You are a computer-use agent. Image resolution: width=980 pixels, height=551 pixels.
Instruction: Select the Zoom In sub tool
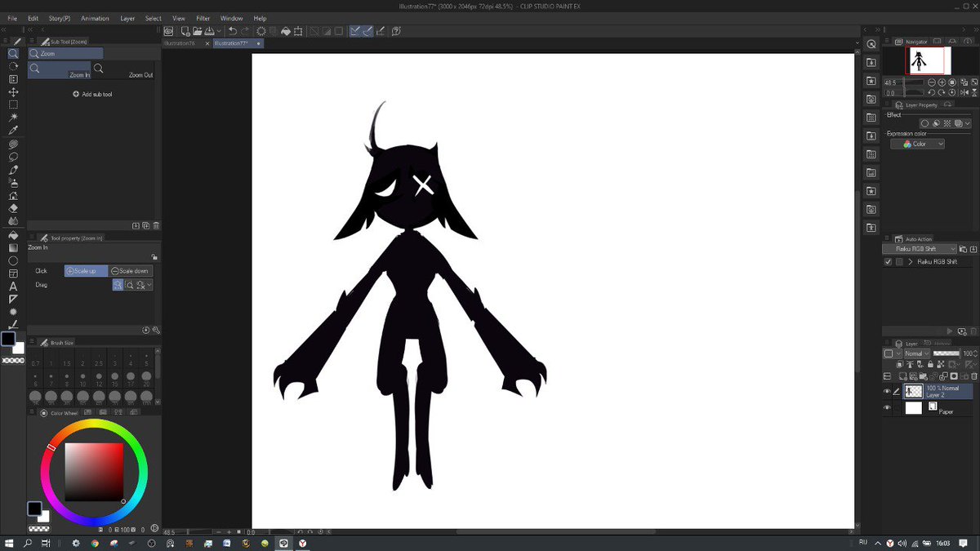pyautogui.click(x=60, y=70)
